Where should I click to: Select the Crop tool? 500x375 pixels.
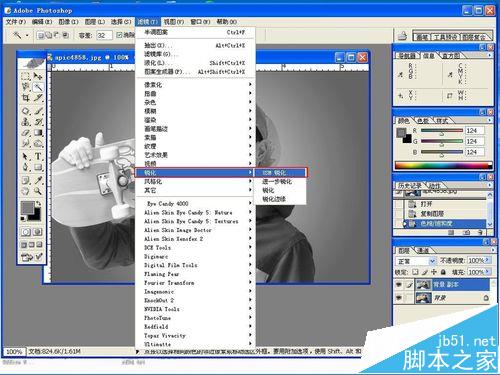pyautogui.click(x=26, y=98)
